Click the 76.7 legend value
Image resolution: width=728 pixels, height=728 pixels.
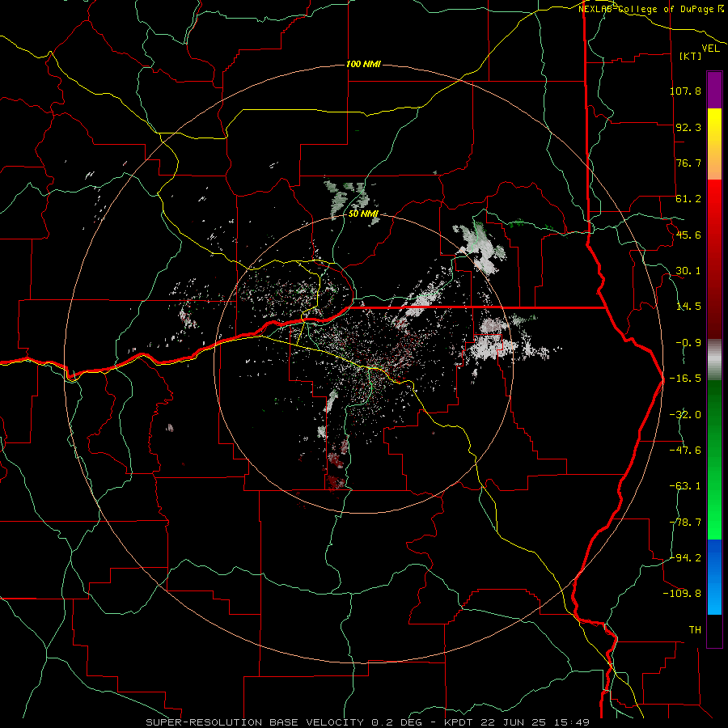688,163
